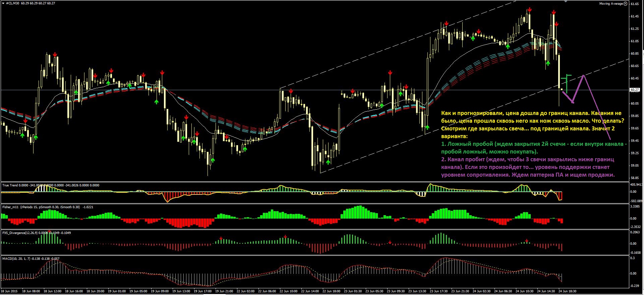Click the Moving Average expert label

(611, 3)
